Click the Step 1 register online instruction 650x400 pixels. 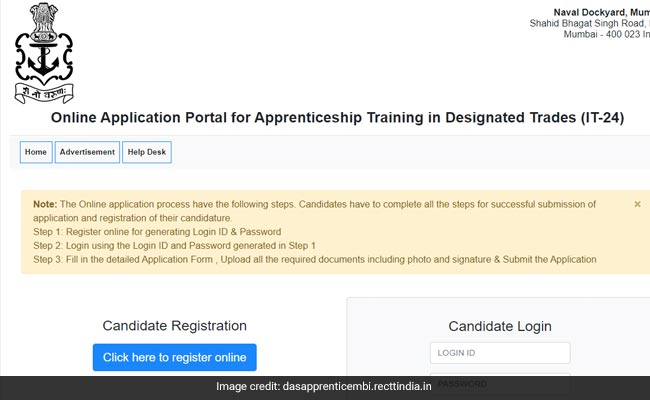(156, 232)
